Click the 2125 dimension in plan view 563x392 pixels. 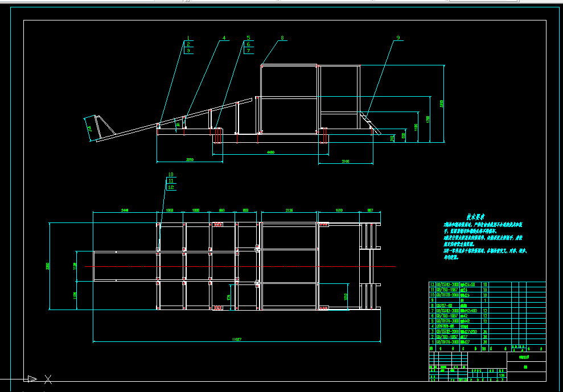[x=289, y=210]
